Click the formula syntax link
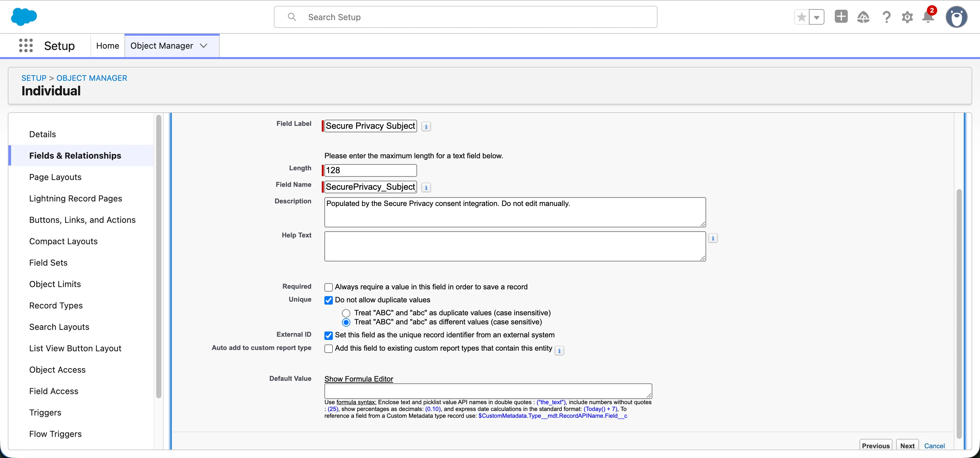980x458 pixels. click(x=356, y=402)
